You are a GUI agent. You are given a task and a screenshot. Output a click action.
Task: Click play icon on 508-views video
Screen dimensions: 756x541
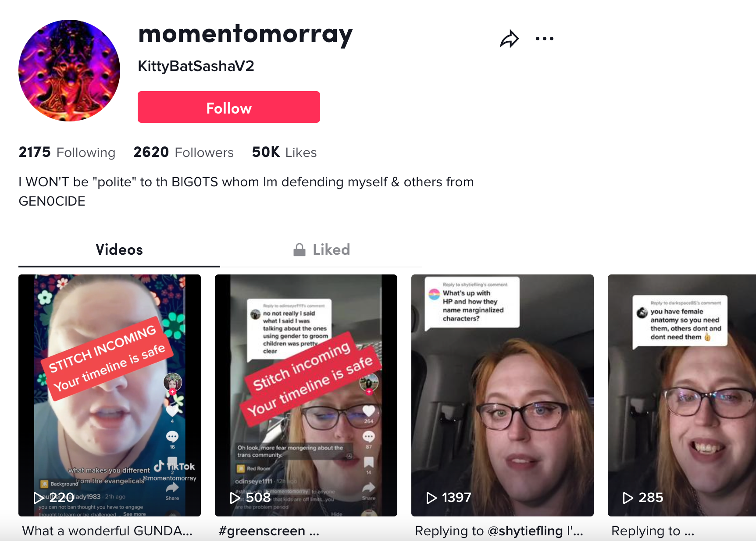pyautogui.click(x=235, y=498)
